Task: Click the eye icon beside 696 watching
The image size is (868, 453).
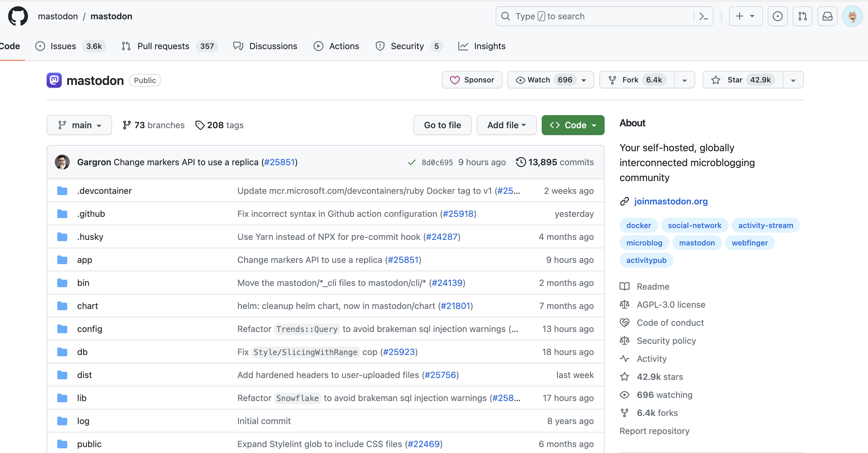Action: pos(624,395)
